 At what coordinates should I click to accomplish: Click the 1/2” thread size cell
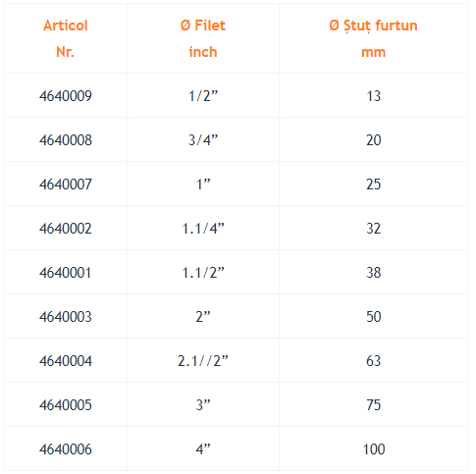click(203, 96)
